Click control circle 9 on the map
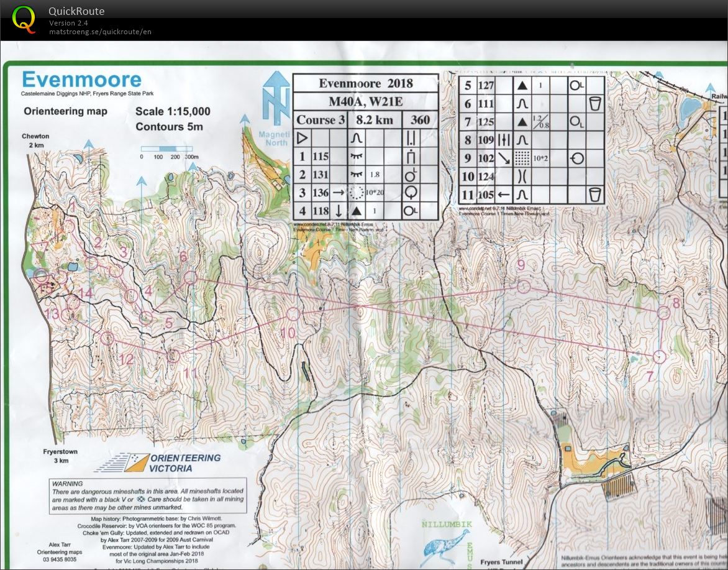Image resolution: width=728 pixels, height=570 pixels. (524, 286)
